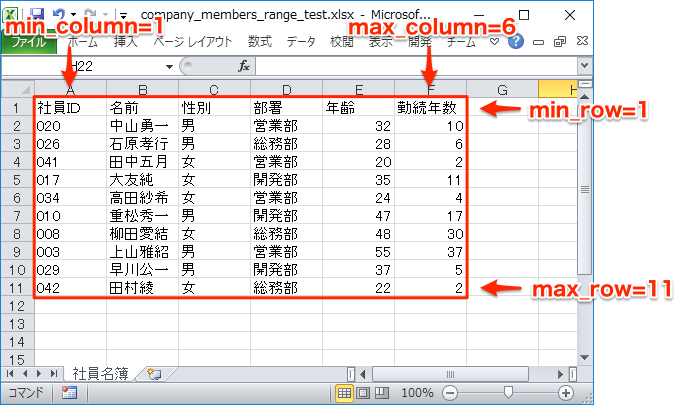Click the Undo arrow in title bar
The image size is (685, 405).
click(59, 15)
